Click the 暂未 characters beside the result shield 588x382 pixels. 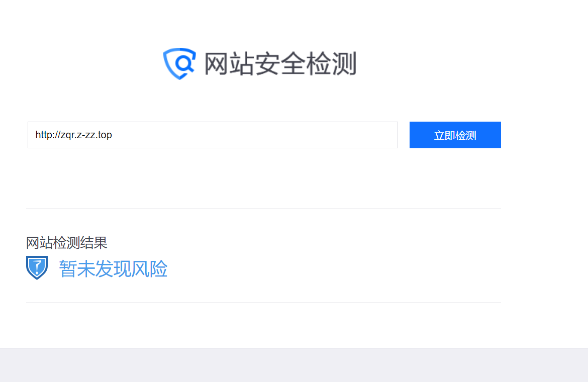pos(77,269)
